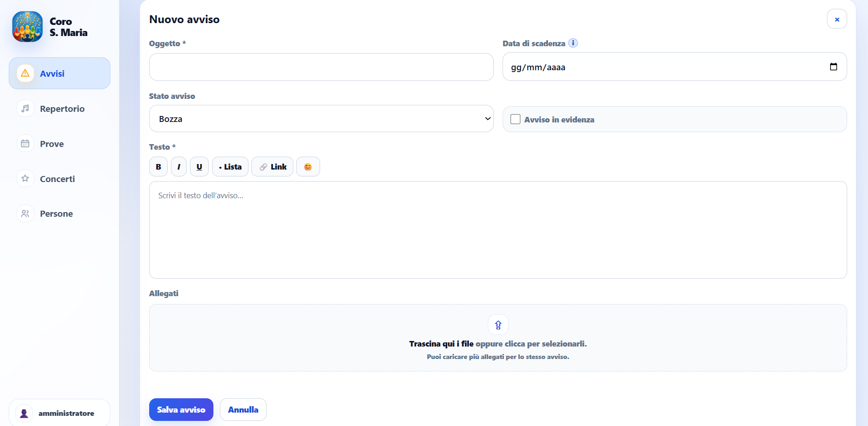Save with the Salva avviso button
This screenshot has height=426, width=868.
(181, 409)
